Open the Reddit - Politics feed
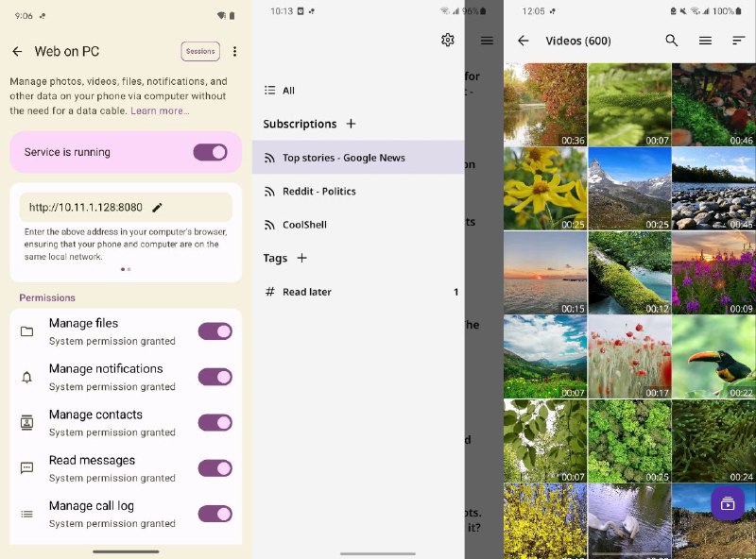This screenshot has width=756, height=559. click(x=318, y=191)
